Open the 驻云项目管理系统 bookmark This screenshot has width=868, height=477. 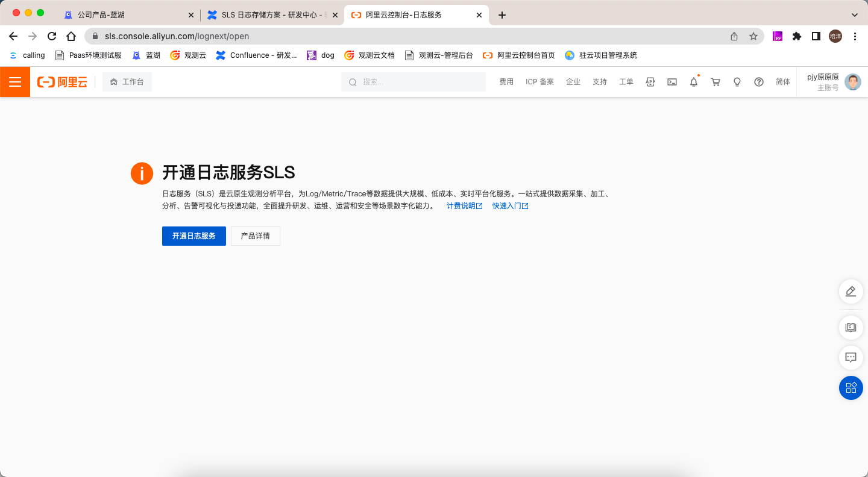601,55
